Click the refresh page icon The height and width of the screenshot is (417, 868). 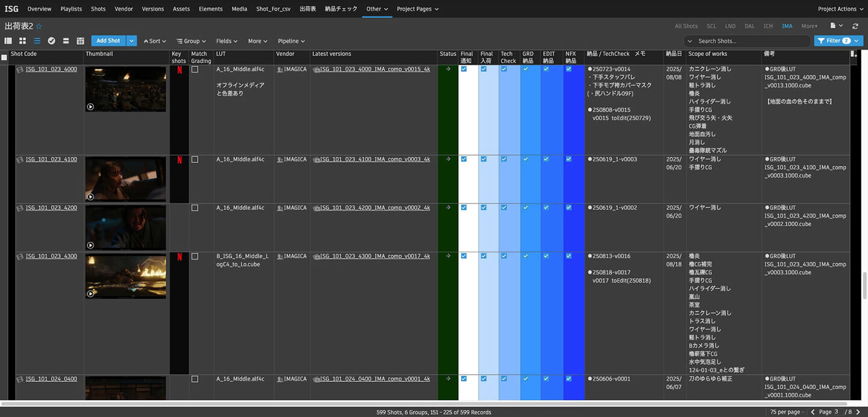[x=855, y=27]
